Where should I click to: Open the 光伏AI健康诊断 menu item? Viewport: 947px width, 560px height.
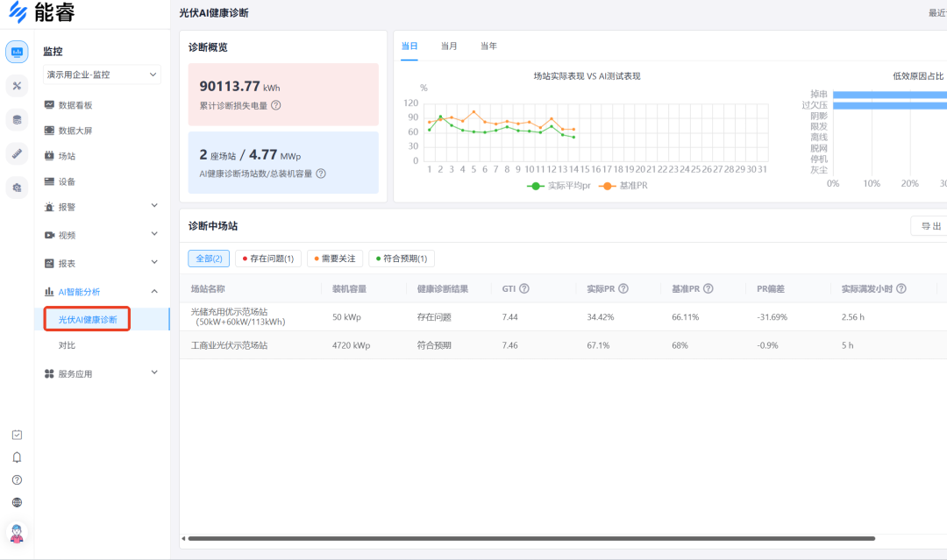tap(87, 319)
